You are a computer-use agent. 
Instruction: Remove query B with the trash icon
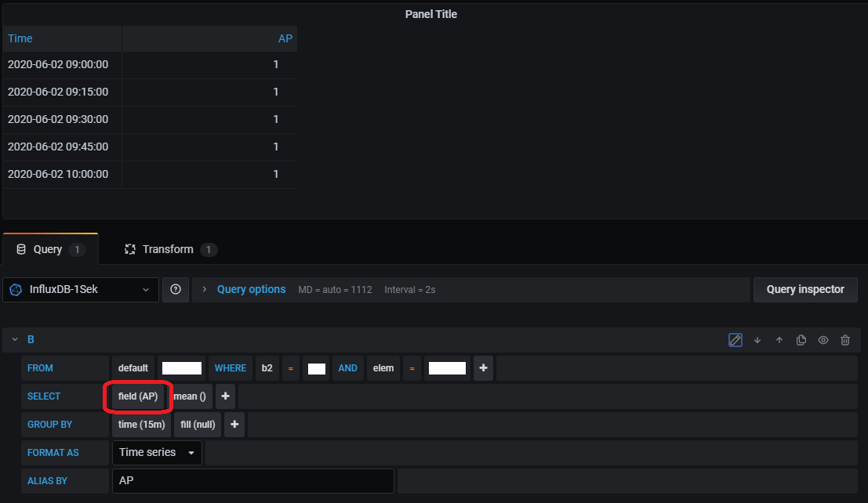pyautogui.click(x=844, y=339)
